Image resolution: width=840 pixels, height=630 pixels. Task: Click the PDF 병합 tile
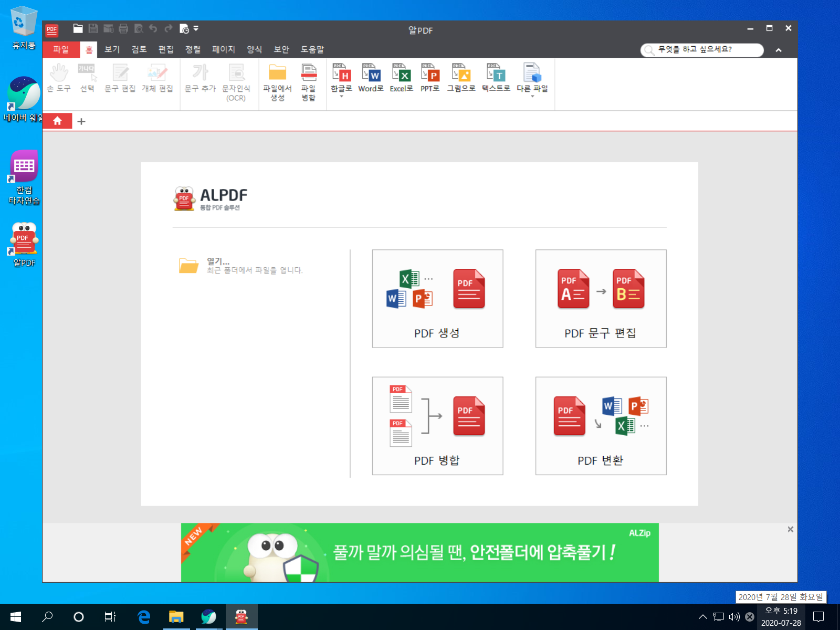pyautogui.click(x=438, y=426)
